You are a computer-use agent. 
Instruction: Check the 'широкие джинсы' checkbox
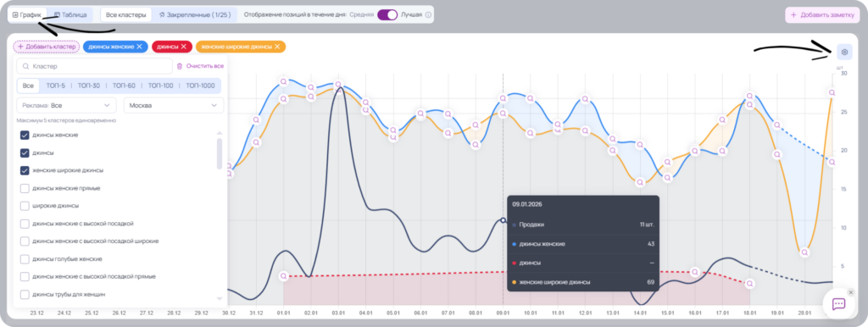coord(25,206)
